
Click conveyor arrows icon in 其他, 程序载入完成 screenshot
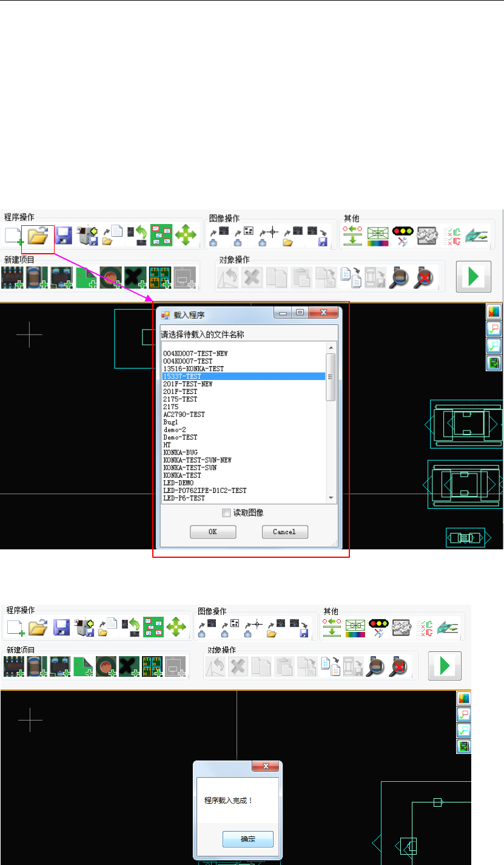[331, 627]
